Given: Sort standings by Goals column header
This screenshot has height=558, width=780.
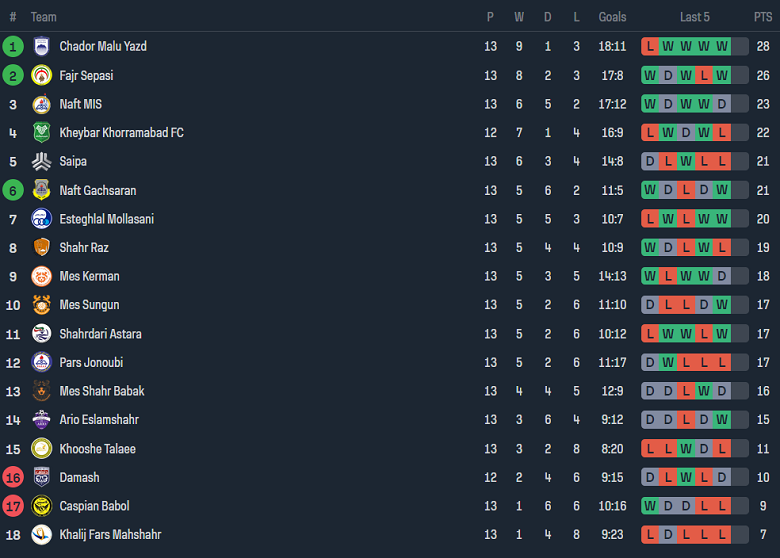Looking at the screenshot, I should [612, 17].
